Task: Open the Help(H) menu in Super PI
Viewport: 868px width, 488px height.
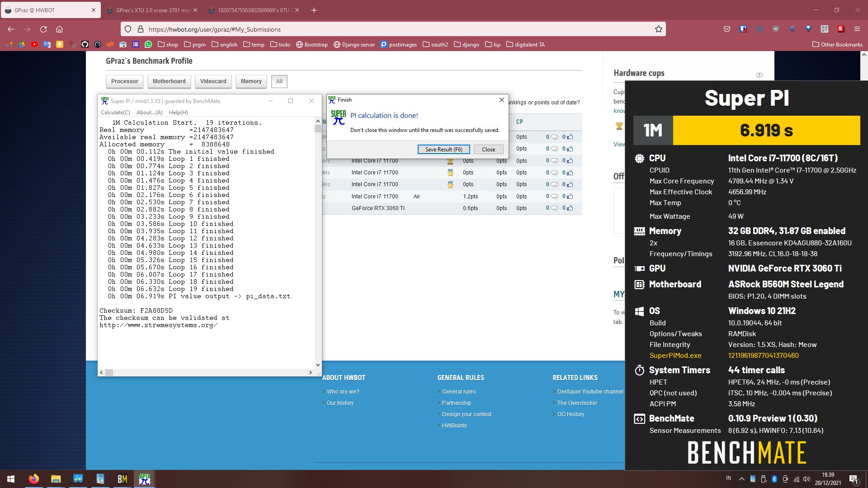Action: (x=178, y=113)
